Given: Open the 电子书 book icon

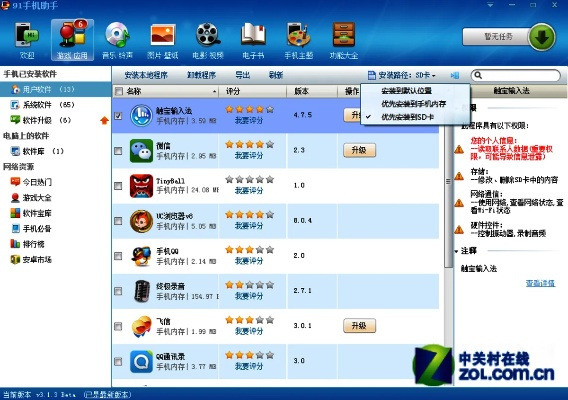Looking at the screenshot, I should coord(253,39).
